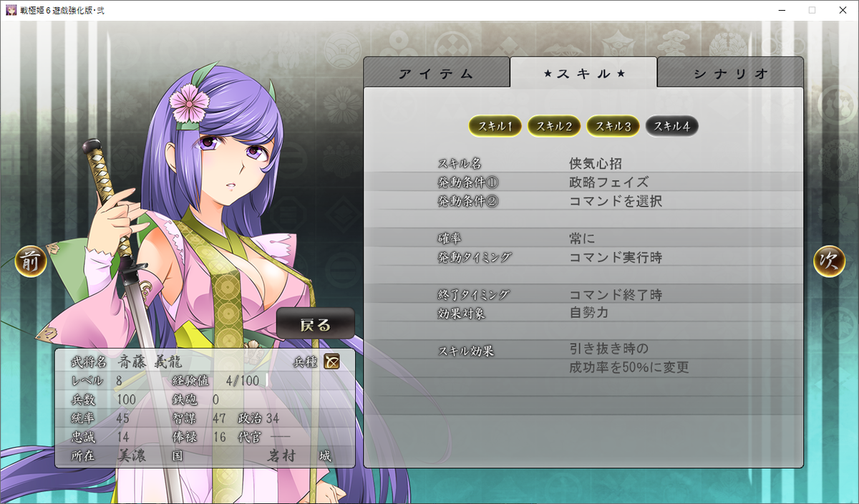Click the 戻る back button
This screenshot has width=859, height=504.
tap(316, 324)
